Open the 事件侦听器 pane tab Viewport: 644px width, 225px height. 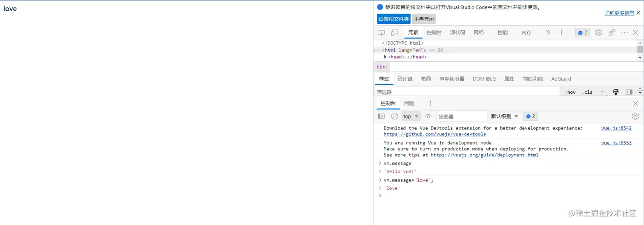[x=452, y=79]
